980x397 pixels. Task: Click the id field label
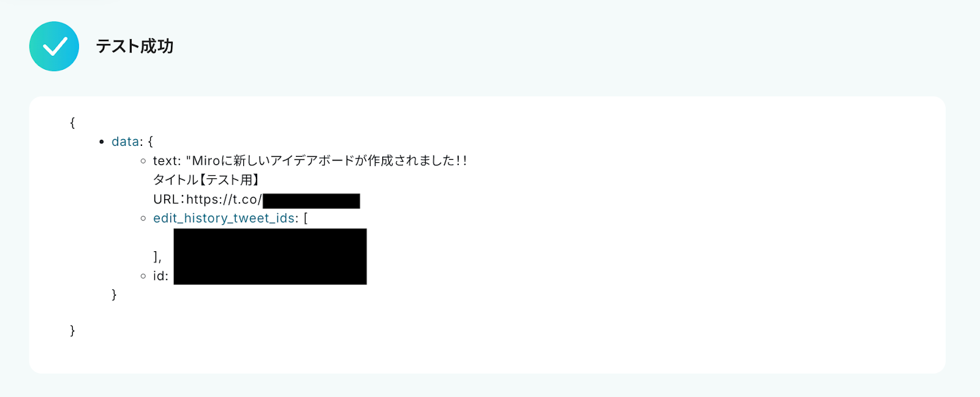tap(160, 276)
